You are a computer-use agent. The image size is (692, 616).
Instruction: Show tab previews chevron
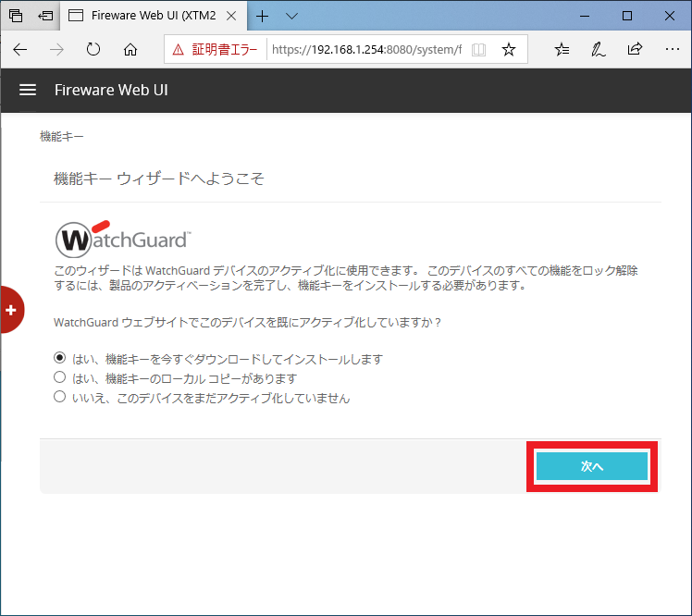pos(291,17)
